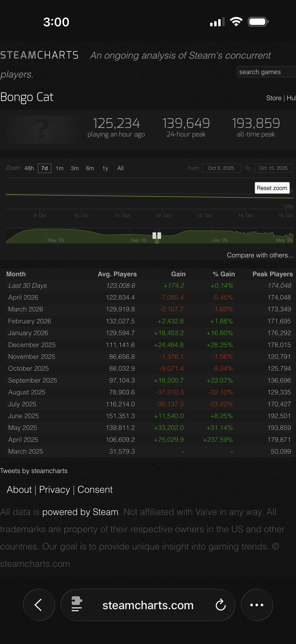Select the April 2026 row label
The height and width of the screenshot is (644, 296).
[23, 297]
